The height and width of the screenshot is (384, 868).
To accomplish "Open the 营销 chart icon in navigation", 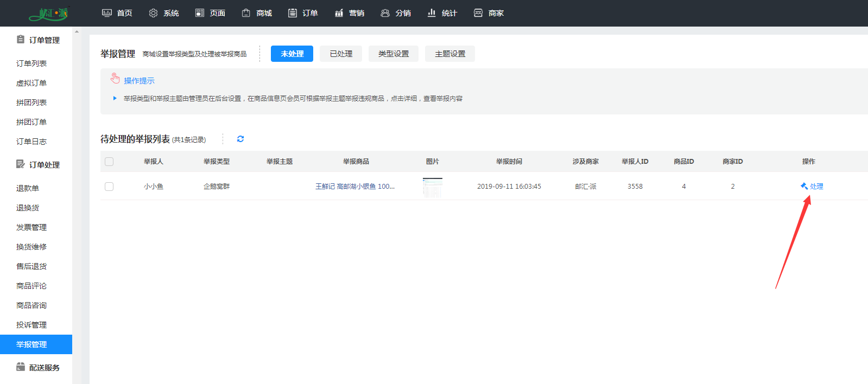I will [x=339, y=13].
